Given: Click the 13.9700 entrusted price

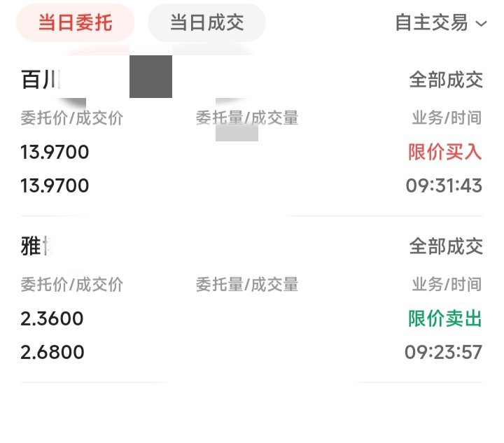Looking at the screenshot, I should pyautogui.click(x=55, y=152).
